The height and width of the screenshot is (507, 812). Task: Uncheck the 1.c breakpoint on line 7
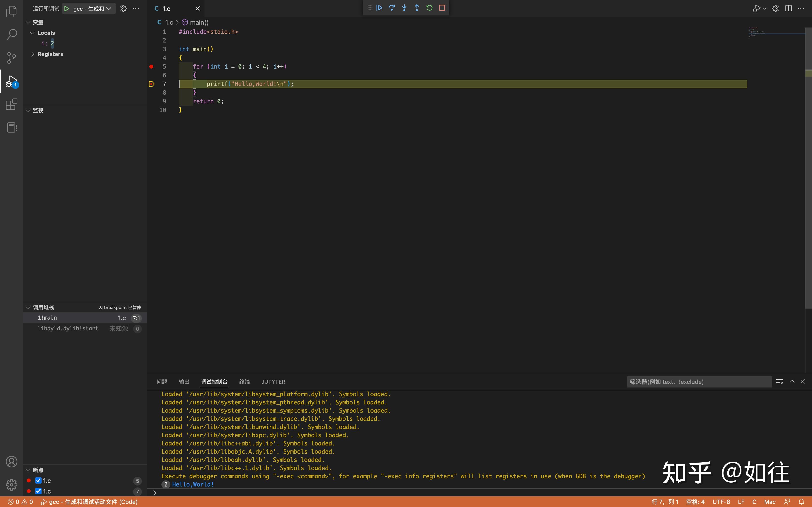coord(38,491)
